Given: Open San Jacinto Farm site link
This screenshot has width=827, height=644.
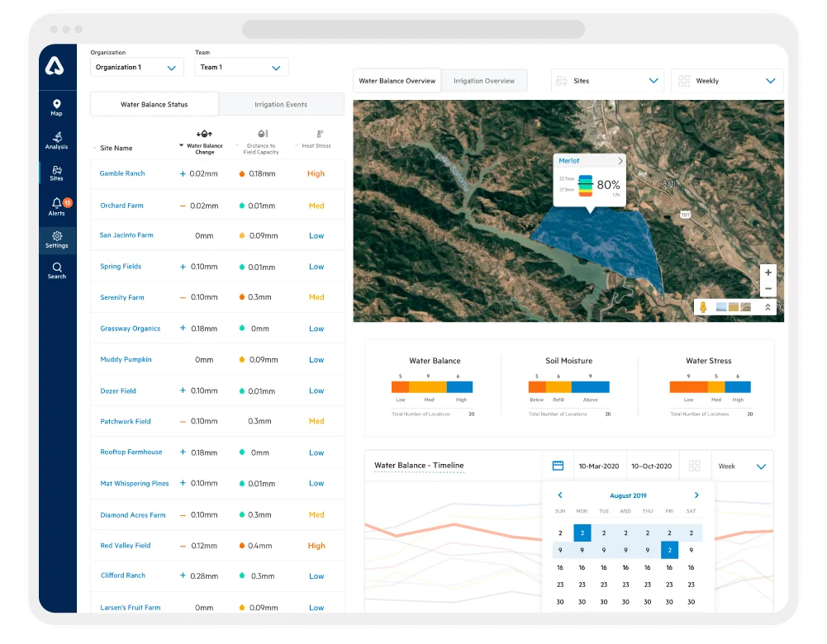Looking at the screenshot, I should (126, 235).
